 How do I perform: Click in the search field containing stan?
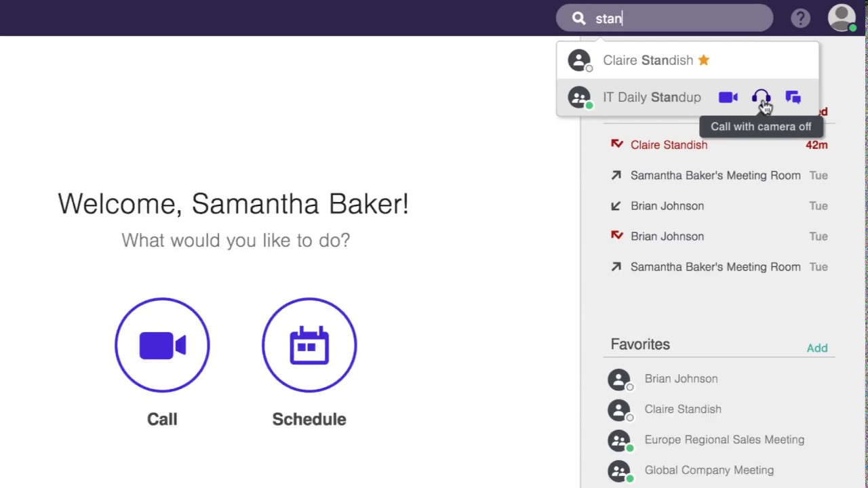point(665,18)
